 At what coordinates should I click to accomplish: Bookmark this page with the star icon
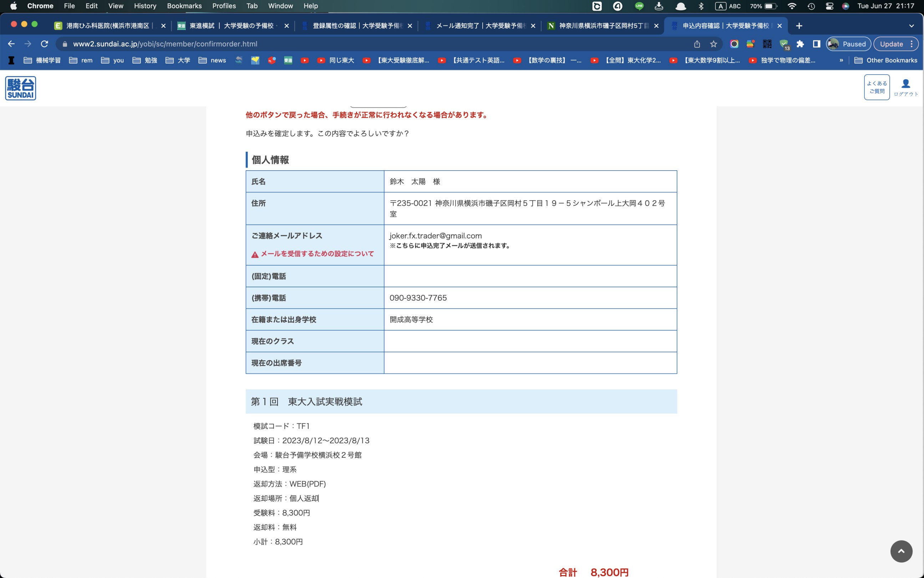point(713,44)
